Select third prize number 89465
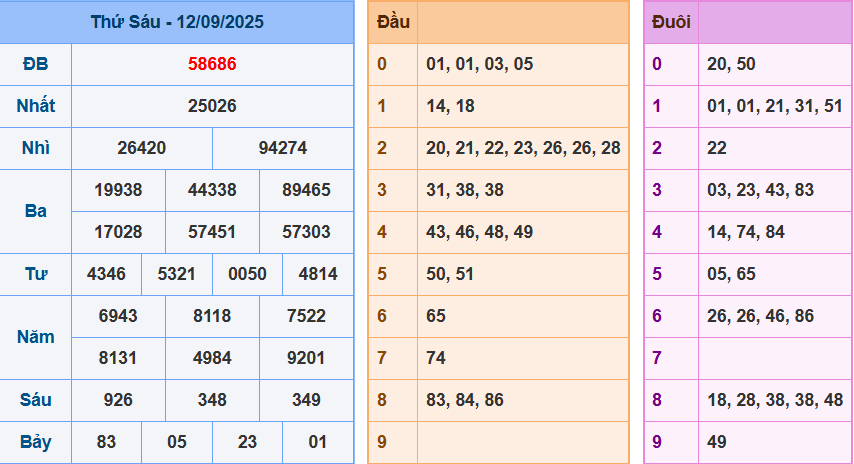Image resolution: width=854 pixels, height=464 pixels. [x=306, y=190]
